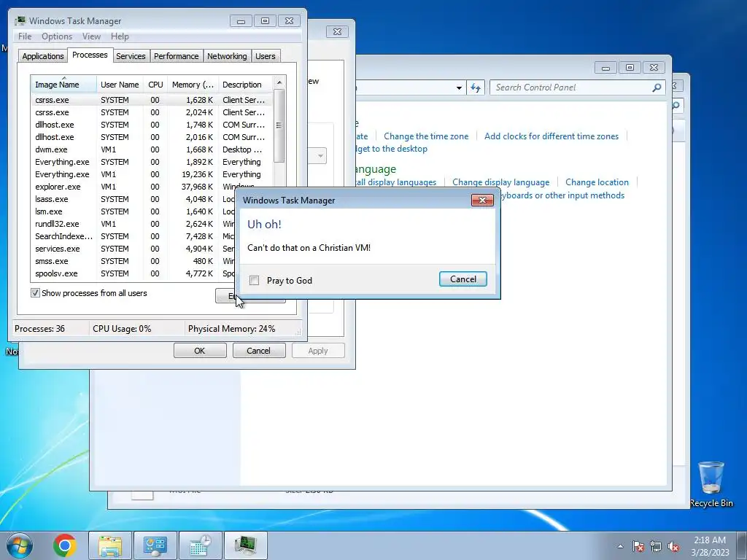Switch to the Services tab
Viewport: 747px width, 560px height.
point(131,56)
